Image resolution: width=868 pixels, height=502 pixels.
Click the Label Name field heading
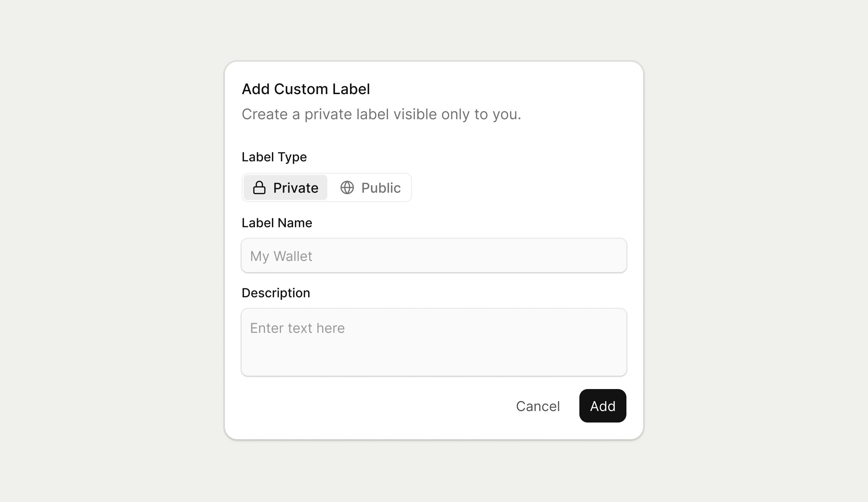276,223
